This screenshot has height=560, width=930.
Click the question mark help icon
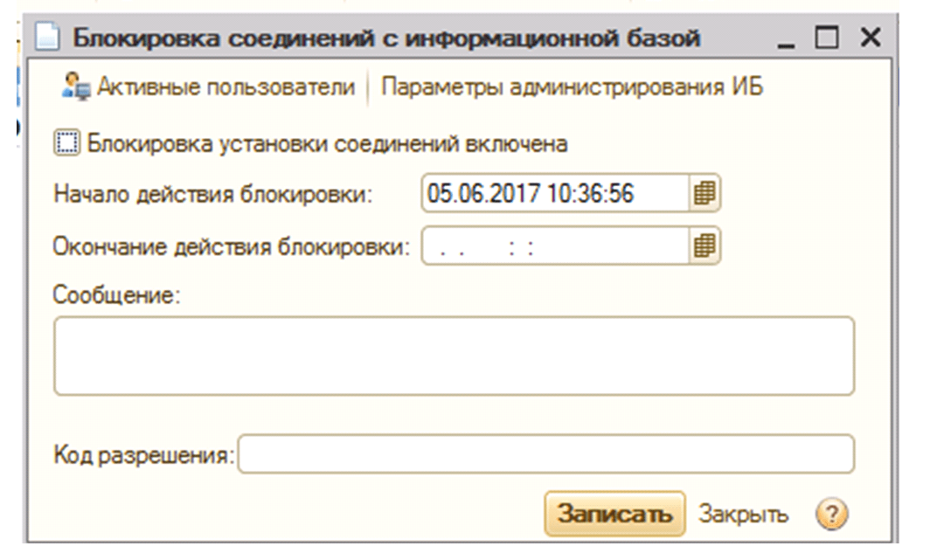tap(832, 515)
